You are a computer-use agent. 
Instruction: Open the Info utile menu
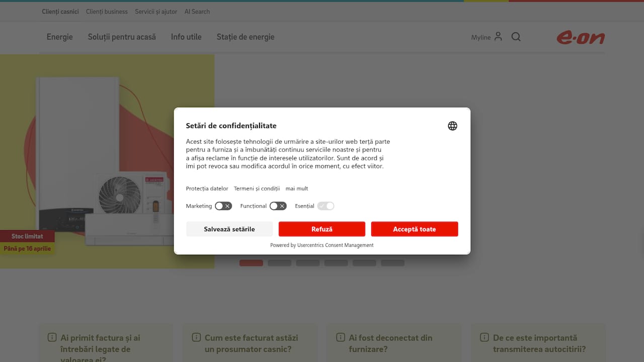[186, 37]
